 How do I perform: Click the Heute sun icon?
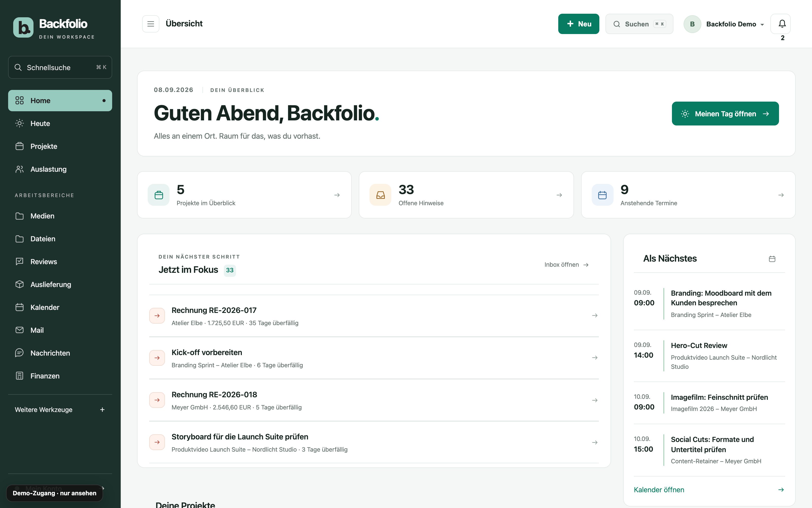[x=20, y=123]
